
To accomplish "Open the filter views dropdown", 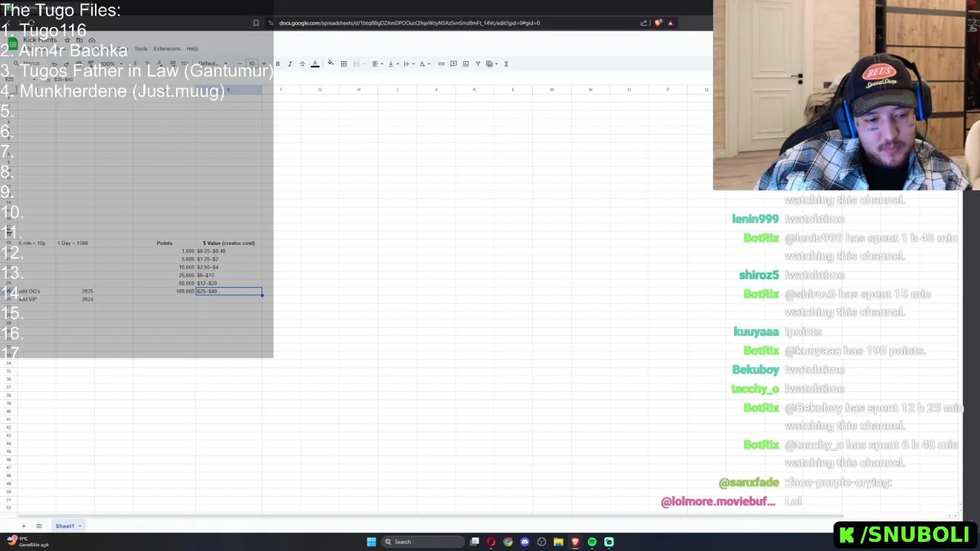I will (x=491, y=64).
